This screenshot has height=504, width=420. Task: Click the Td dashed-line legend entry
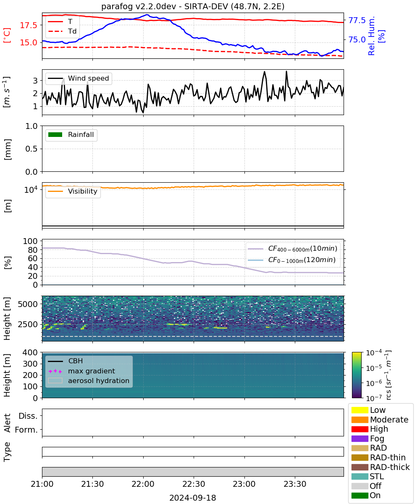(x=62, y=31)
